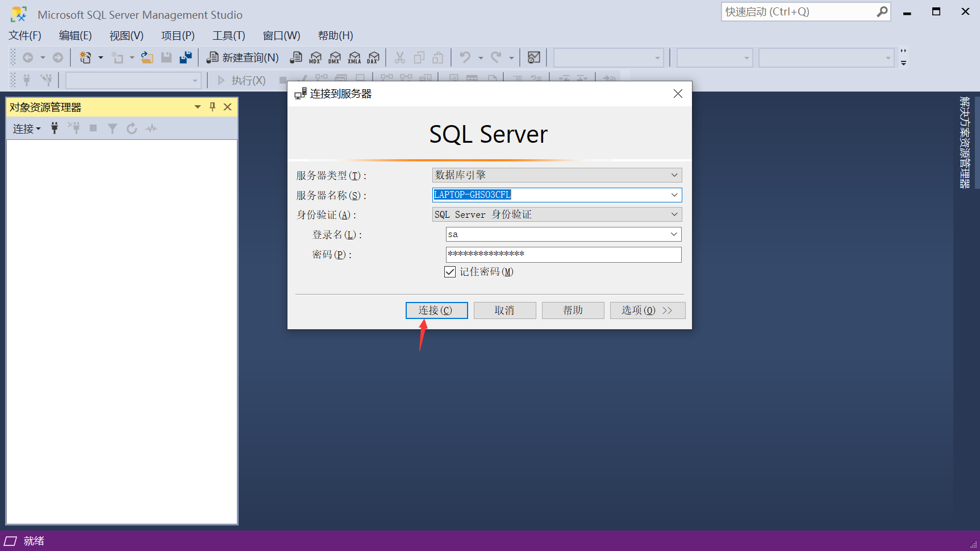Open a file using the folder toolbar icon
Screen dimensions: 980x551
click(x=147, y=57)
